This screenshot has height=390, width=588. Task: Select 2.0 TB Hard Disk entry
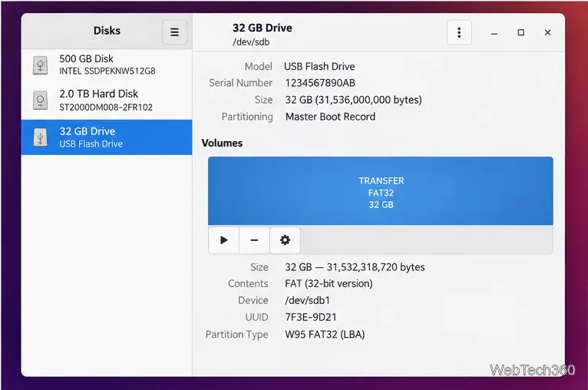[x=107, y=101]
